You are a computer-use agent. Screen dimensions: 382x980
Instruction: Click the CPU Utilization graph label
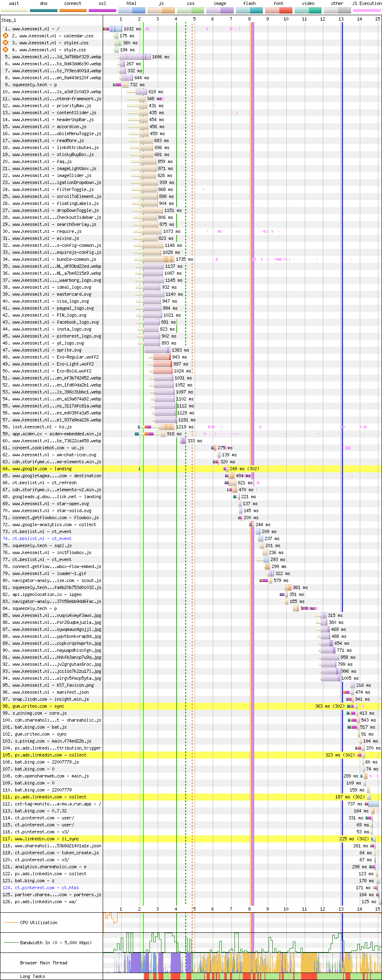(x=39, y=922)
